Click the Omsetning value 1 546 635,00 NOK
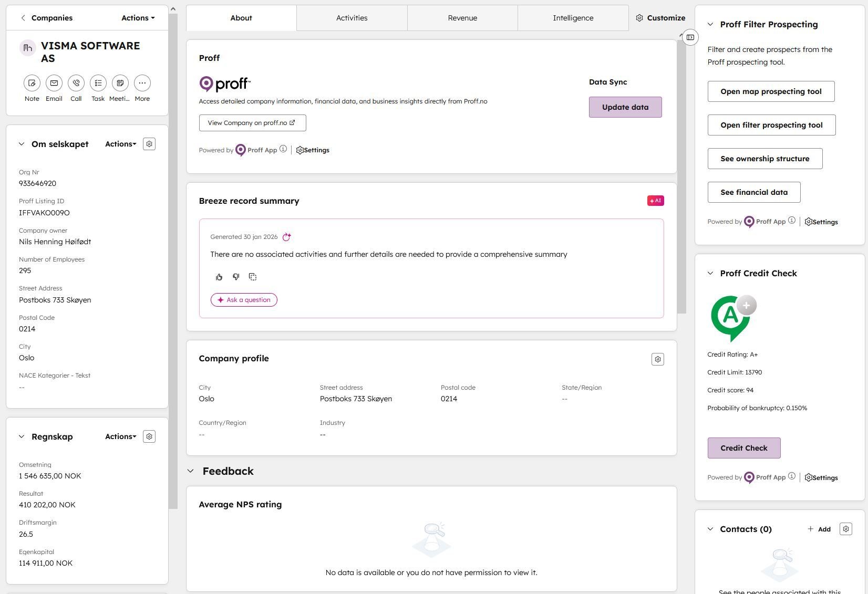The width and height of the screenshot is (868, 594). click(x=50, y=476)
